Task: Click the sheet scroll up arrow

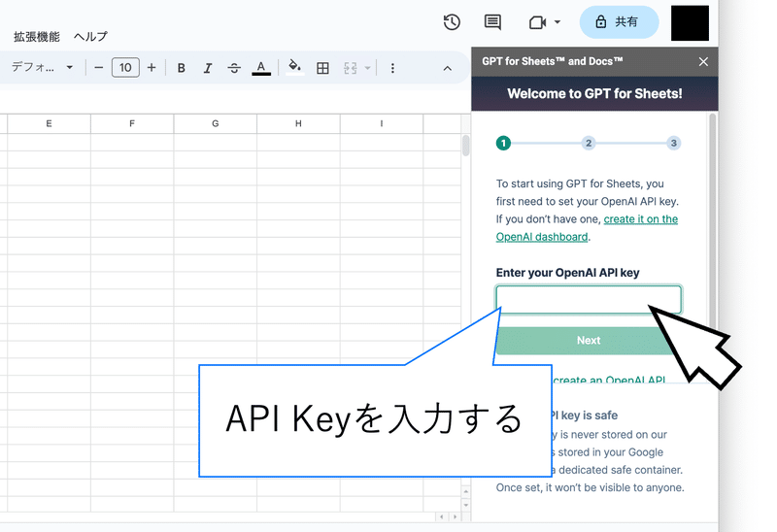Action: tap(466, 491)
